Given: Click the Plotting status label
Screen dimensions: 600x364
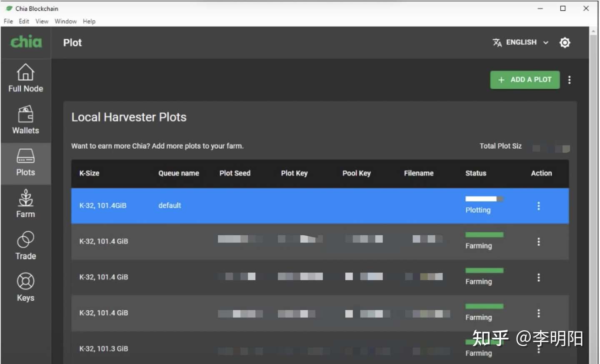Looking at the screenshot, I should [x=478, y=210].
